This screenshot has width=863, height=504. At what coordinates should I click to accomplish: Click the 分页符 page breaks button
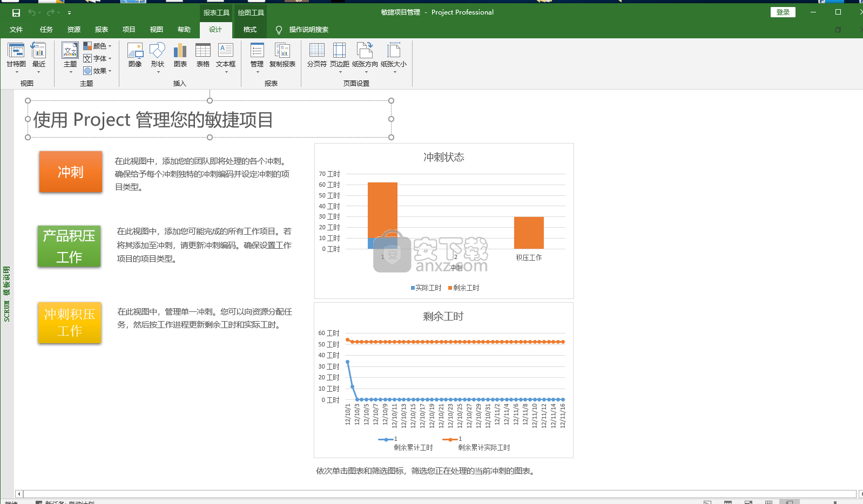317,56
